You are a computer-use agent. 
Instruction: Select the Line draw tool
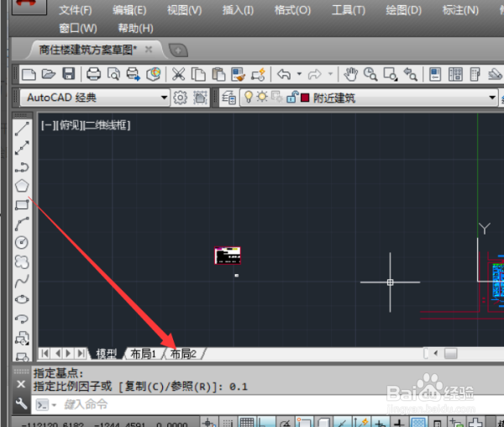point(22,129)
